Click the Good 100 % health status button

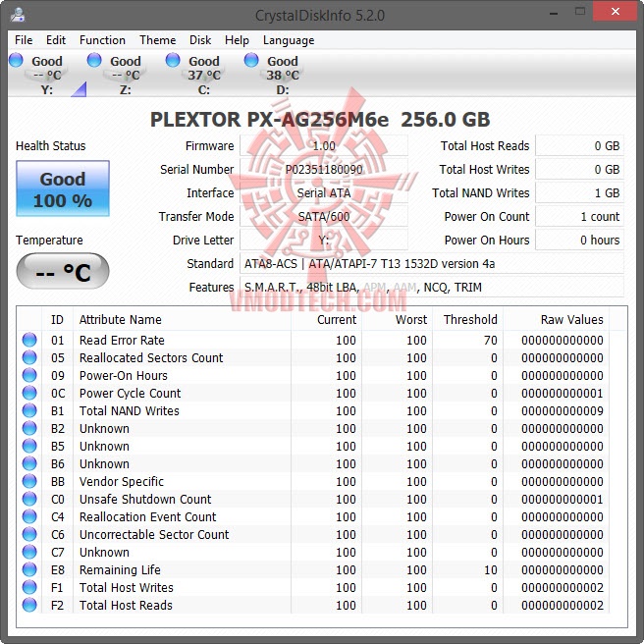coord(63,188)
